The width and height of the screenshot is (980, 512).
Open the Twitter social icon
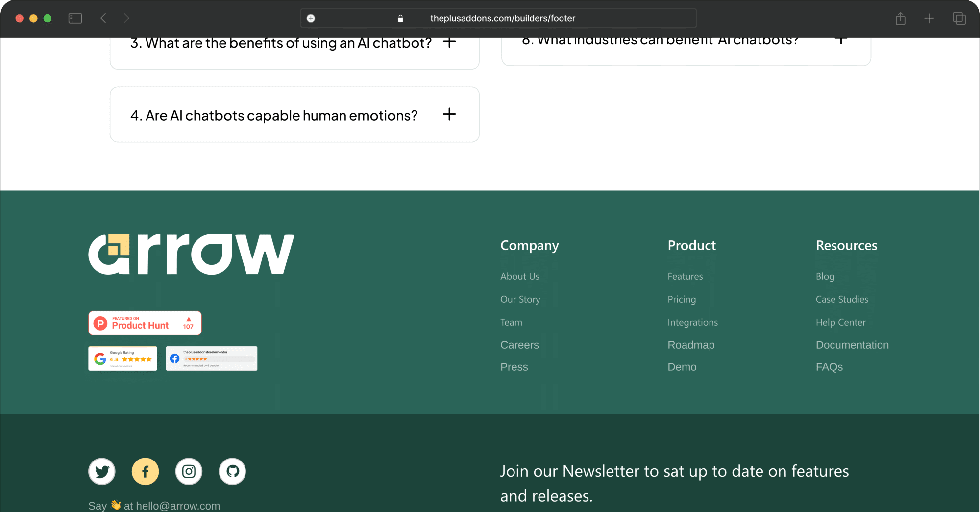pyautogui.click(x=102, y=471)
